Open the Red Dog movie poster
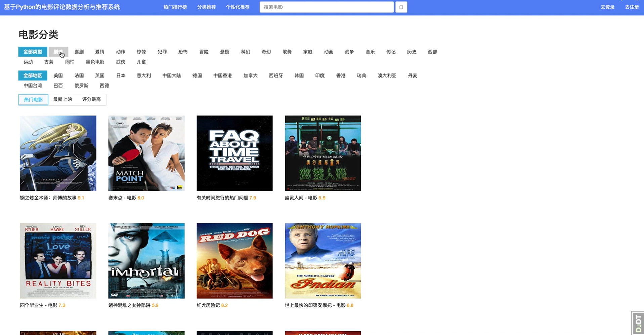The width and height of the screenshot is (644, 335). pos(234,261)
